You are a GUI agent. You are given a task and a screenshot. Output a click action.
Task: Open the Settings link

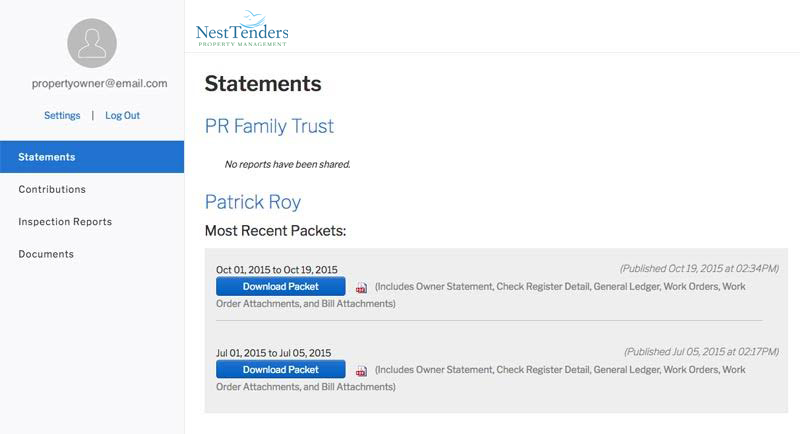pyautogui.click(x=62, y=116)
